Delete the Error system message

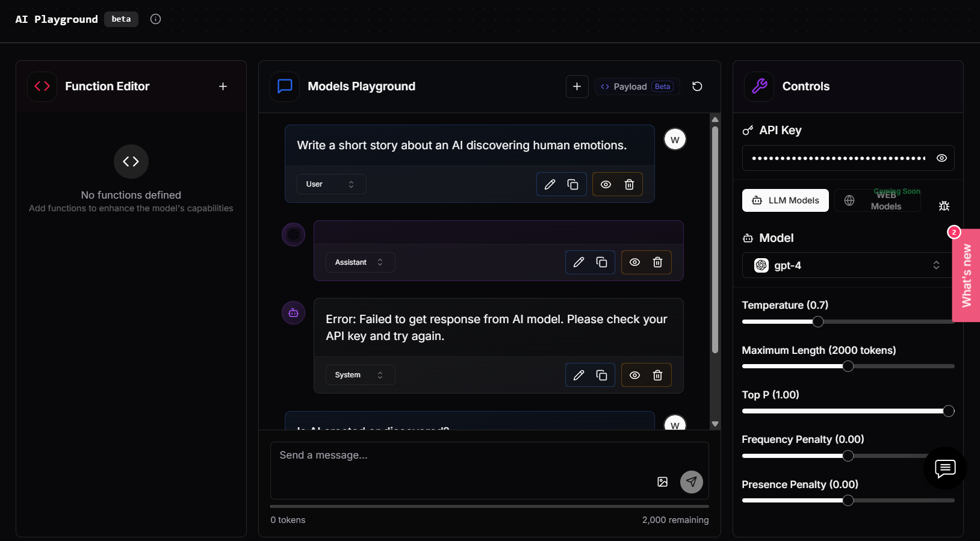(658, 376)
